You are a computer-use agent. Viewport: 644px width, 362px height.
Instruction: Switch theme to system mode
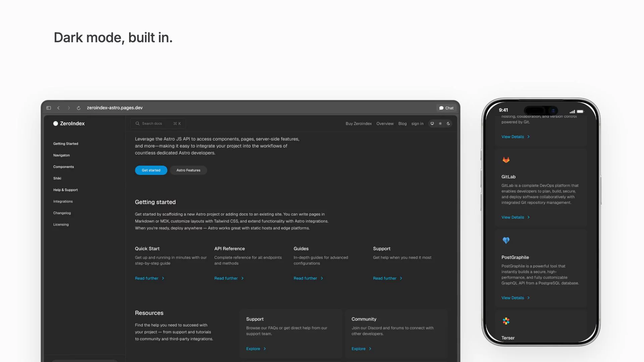coord(432,124)
